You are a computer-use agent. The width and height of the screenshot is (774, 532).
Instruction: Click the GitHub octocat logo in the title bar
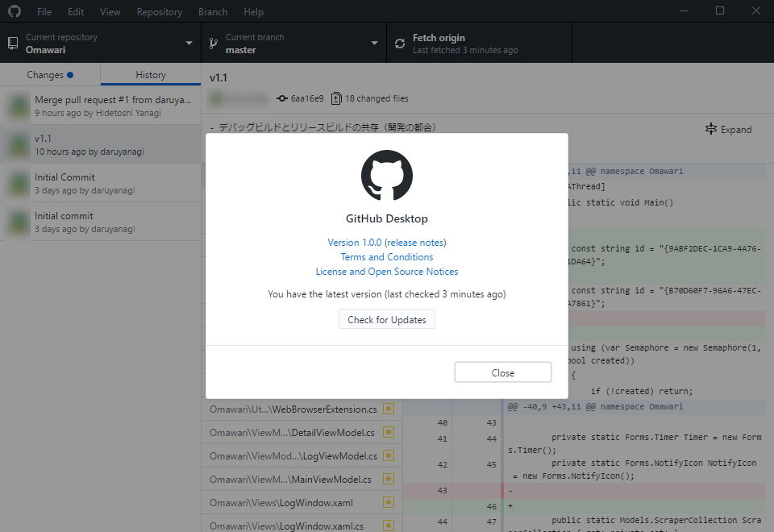pos(14,11)
